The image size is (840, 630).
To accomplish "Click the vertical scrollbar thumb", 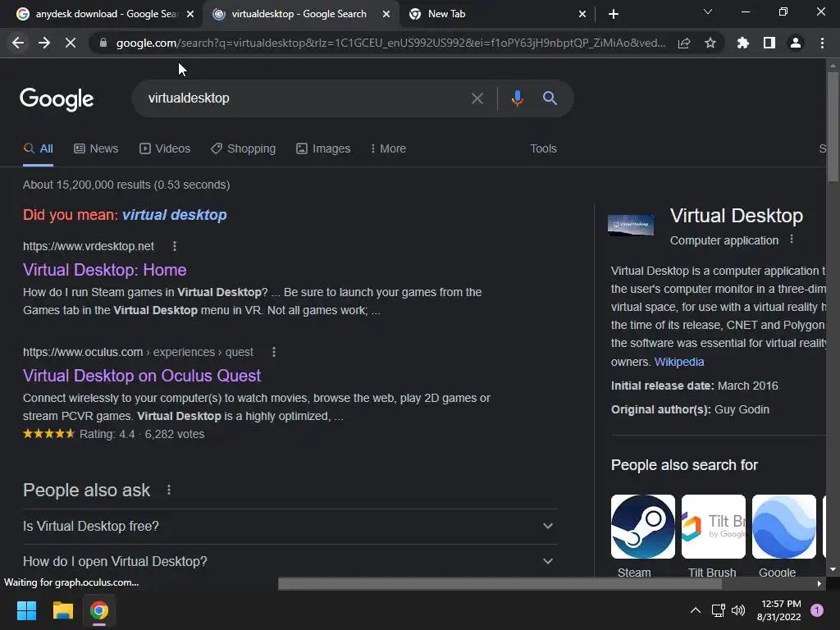I will (833, 126).
